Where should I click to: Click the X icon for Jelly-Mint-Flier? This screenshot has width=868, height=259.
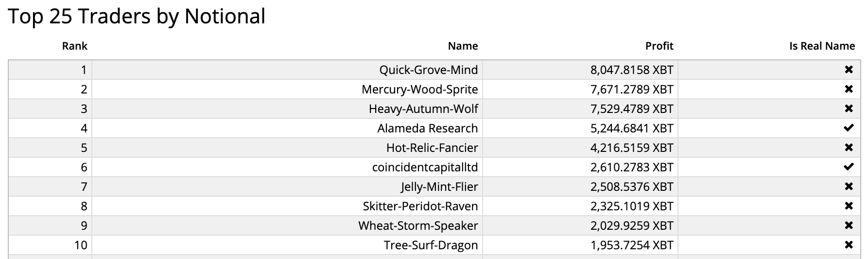pos(849,186)
